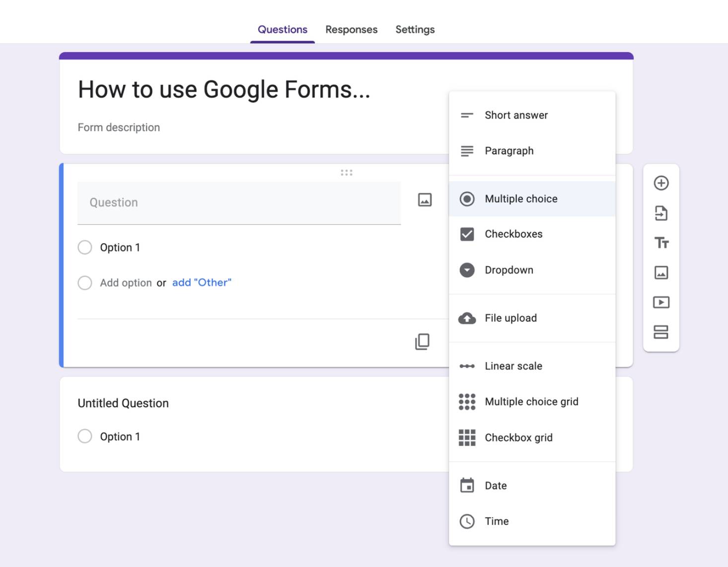
Task: Choose Checkboxes from the type menu
Action: pyautogui.click(x=513, y=234)
